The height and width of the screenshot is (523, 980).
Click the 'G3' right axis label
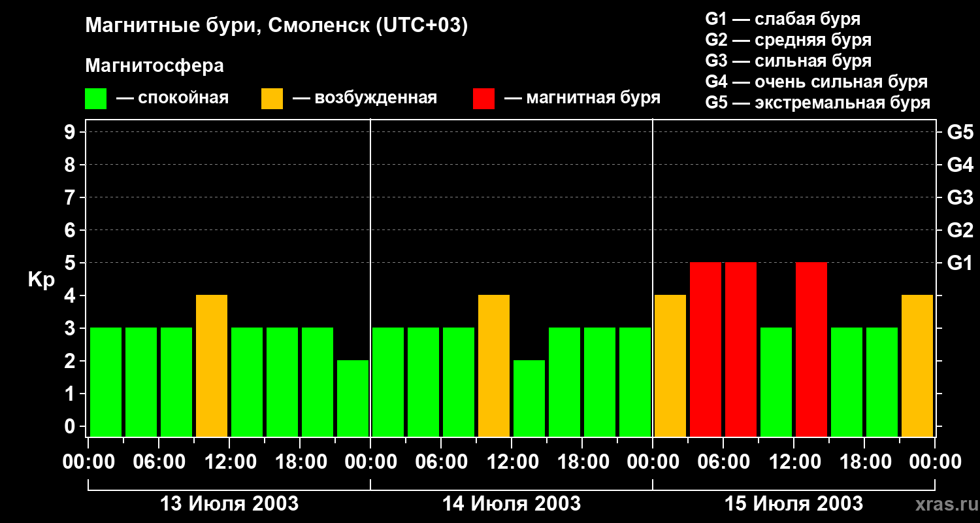[960, 197]
